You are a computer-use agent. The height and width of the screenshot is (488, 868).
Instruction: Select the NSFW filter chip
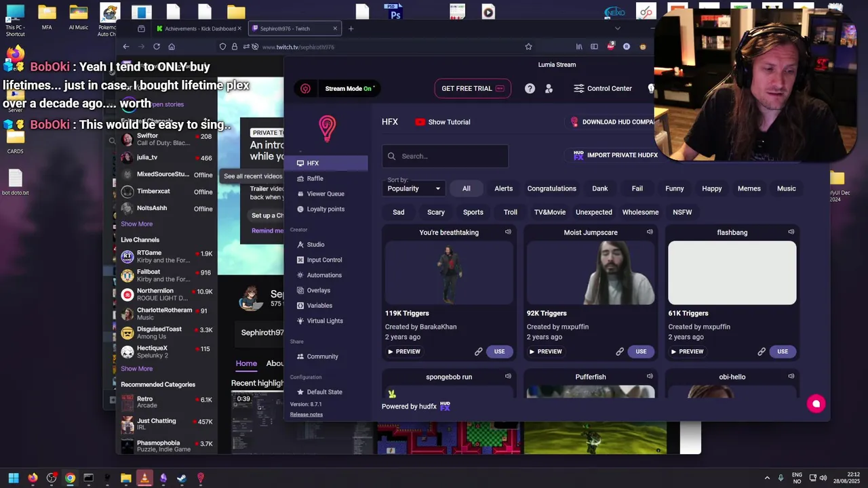[682, 212]
